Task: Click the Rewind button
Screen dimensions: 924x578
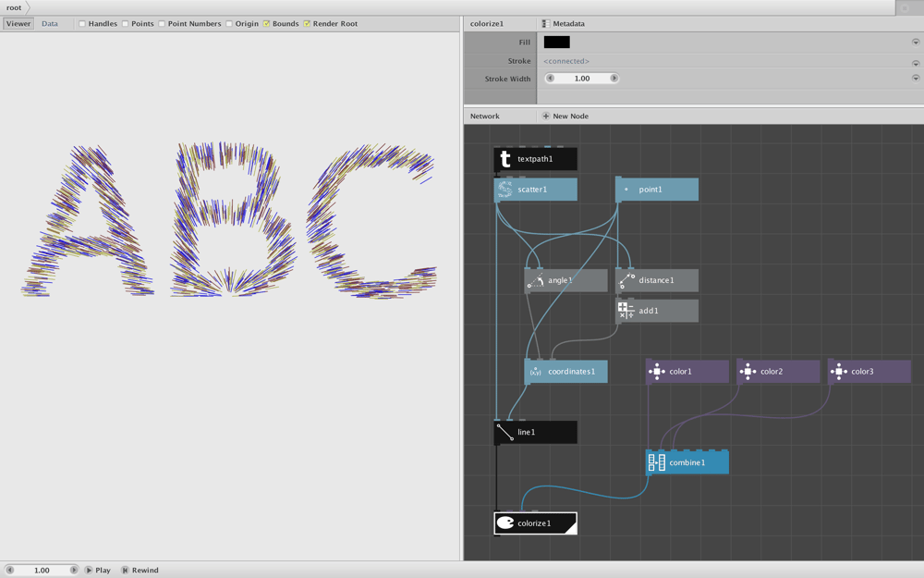Action: pyautogui.click(x=140, y=571)
